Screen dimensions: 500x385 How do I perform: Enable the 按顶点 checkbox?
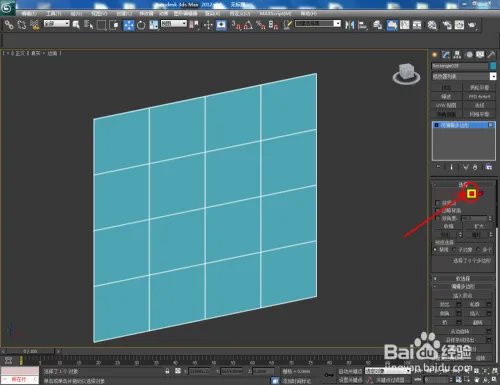point(438,203)
